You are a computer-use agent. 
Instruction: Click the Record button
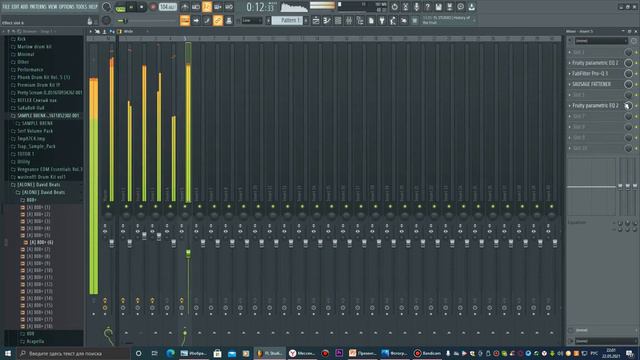153,7
